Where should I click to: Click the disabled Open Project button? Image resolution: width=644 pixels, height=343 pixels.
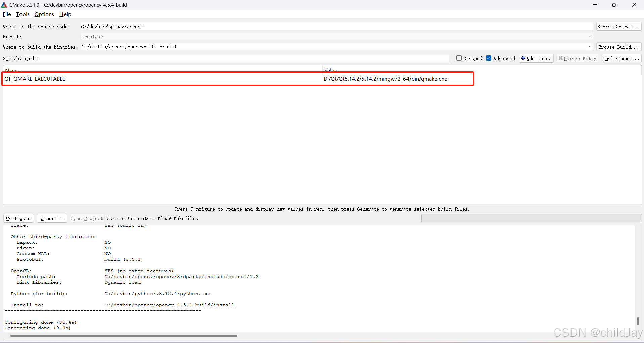pos(87,218)
